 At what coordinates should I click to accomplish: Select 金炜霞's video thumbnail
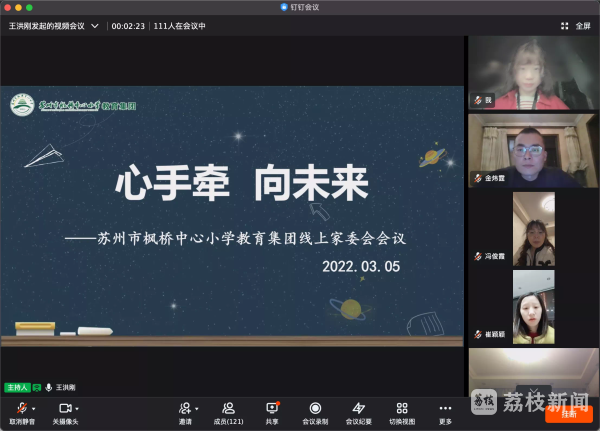tap(533, 150)
